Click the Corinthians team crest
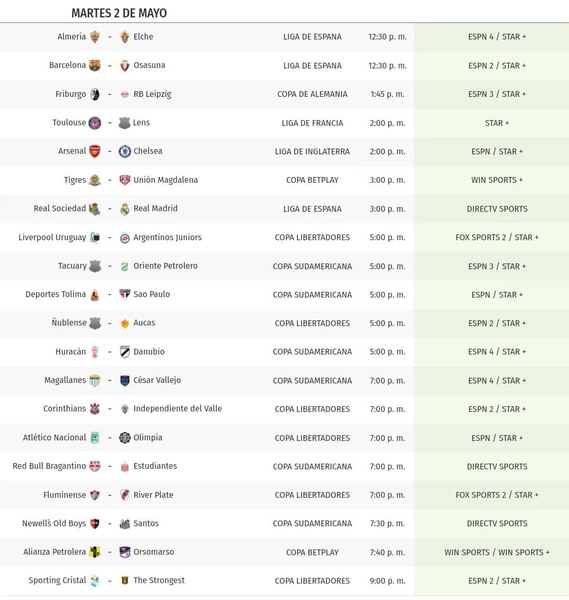This screenshot has width=569, height=600. (x=95, y=409)
